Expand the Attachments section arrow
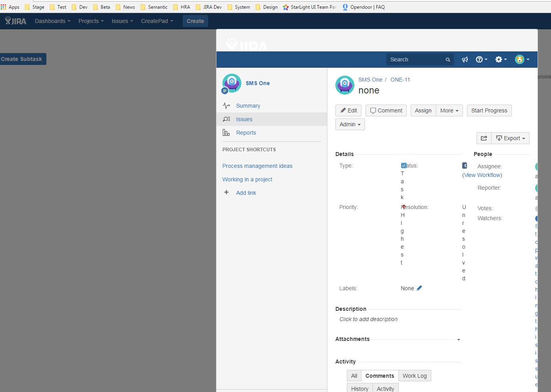Image resolution: width=551 pixels, height=392 pixels. tap(459, 340)
